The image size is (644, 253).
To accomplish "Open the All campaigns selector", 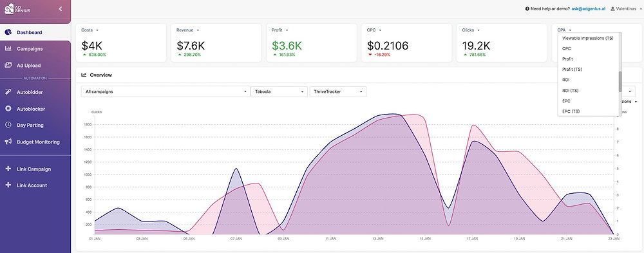I will [x=166, y=91].
